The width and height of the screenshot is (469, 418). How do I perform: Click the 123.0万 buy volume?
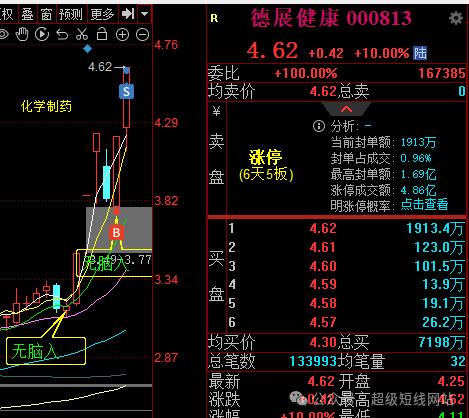[x=439, y=248]
